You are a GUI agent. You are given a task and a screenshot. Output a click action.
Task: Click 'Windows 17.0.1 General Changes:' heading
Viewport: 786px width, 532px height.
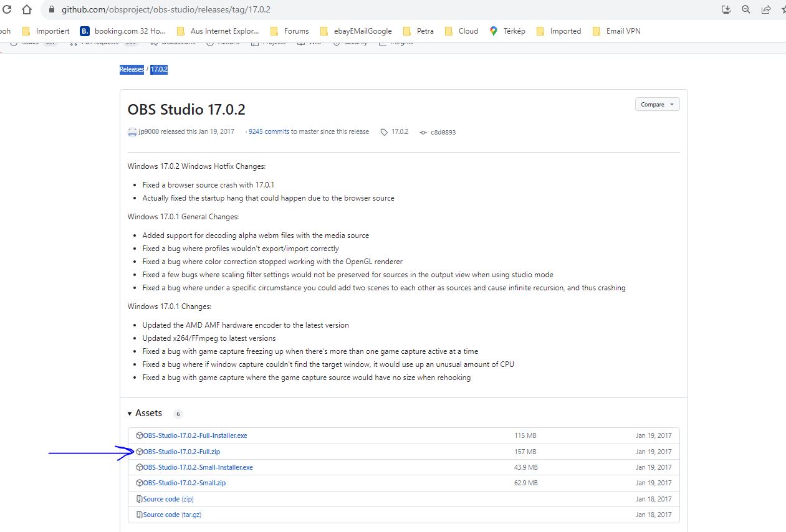(x=183, y=217)
